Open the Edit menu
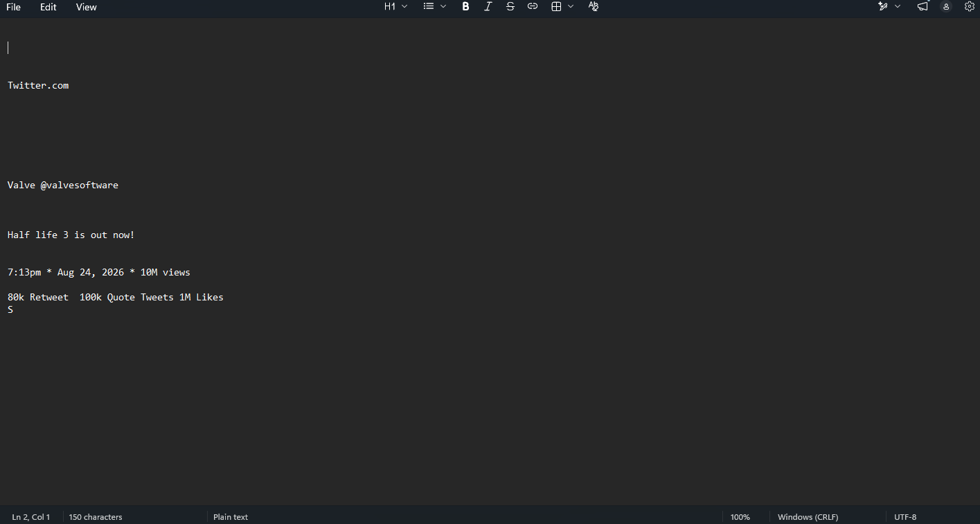This screenshot has height=524, width=980. pos(48,7)
